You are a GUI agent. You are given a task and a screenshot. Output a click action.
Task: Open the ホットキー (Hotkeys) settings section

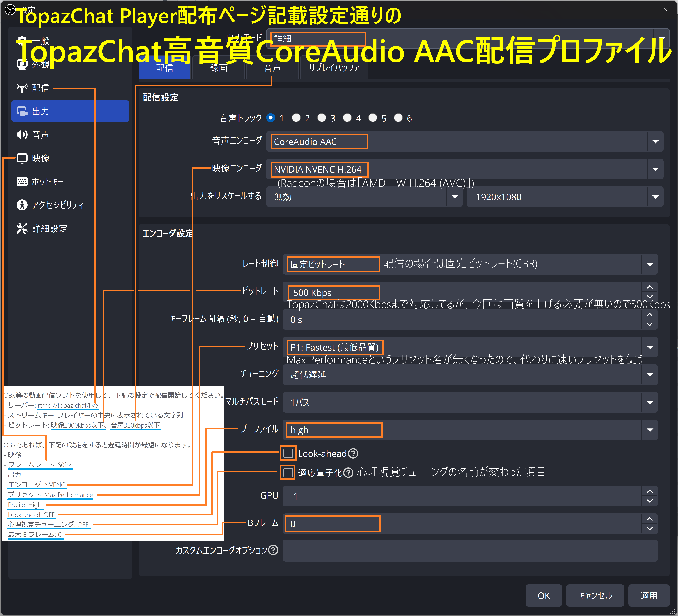point(47,181)
